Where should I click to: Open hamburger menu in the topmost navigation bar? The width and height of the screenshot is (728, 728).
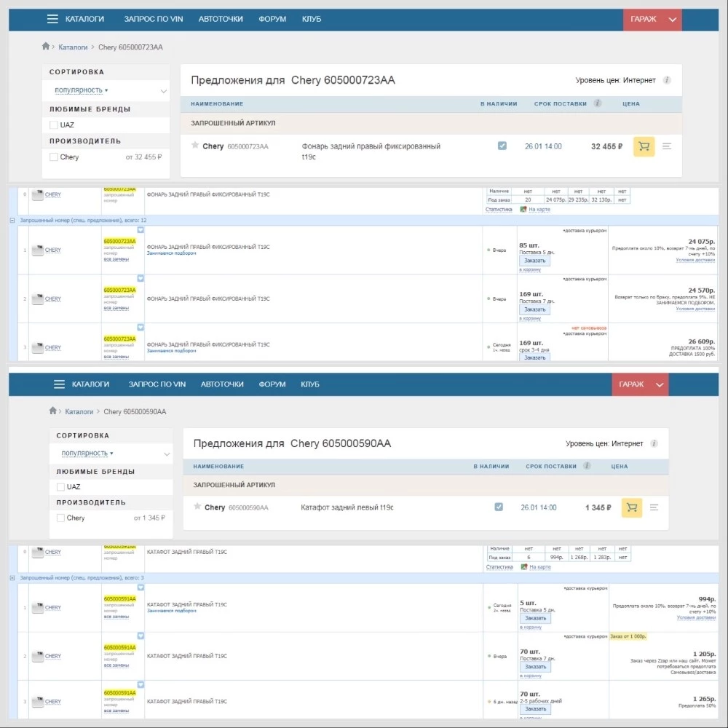click(52, 19)
